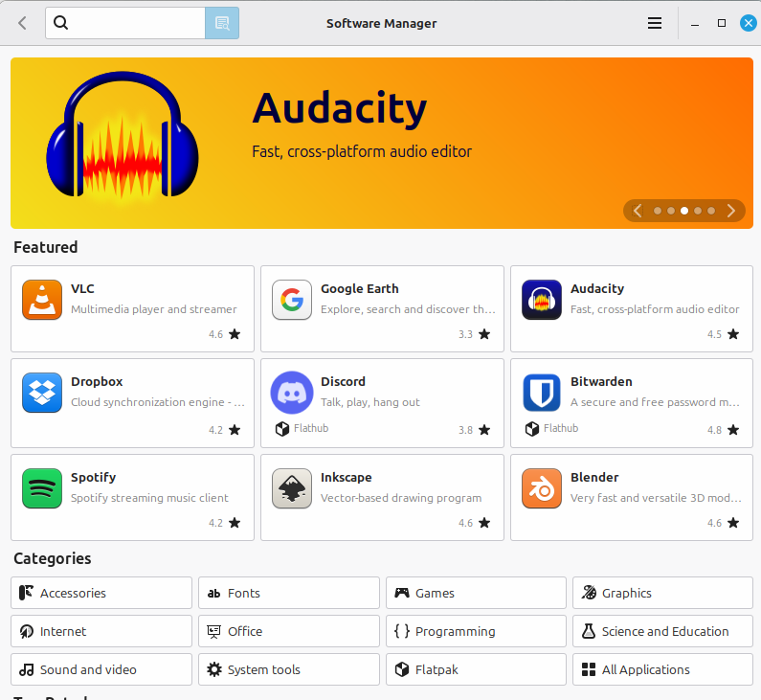Open the Discord icon
Viewport: 761px width, 700px height.
[292, 393]
